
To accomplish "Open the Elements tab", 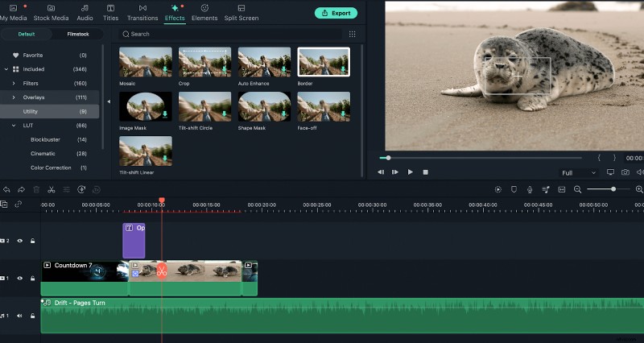I will coord(204,13).
